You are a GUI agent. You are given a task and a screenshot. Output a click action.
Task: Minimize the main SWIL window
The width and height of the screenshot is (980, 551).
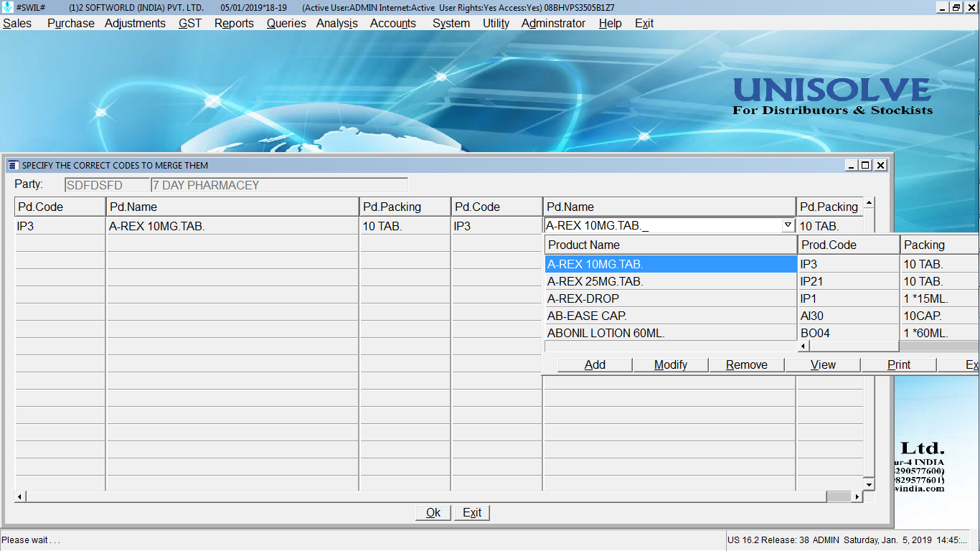coord(943,7)
